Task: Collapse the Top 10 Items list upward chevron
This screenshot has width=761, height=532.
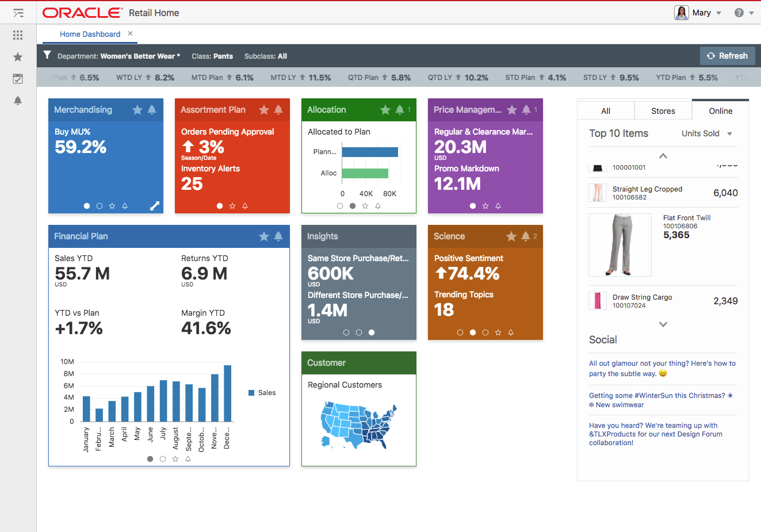Action: 663,155
